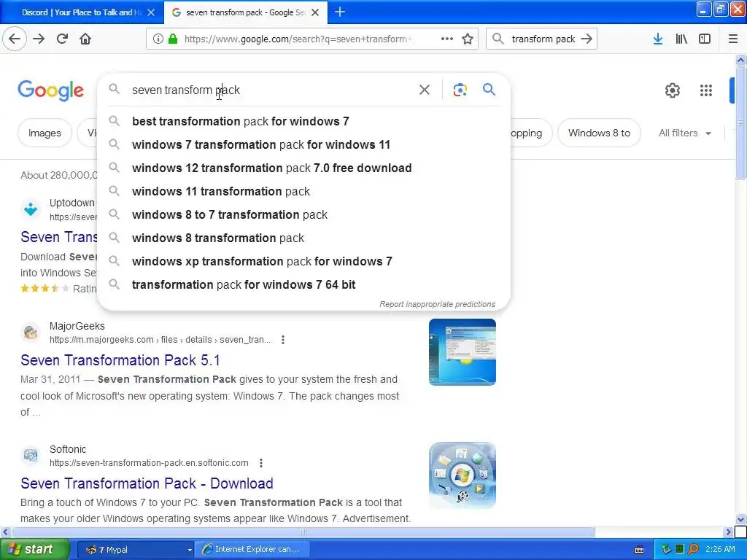The width and height of the screenshot is (747, 560).
Task: Choose suggestion windows 7 transformation pack for windows 11
Action: point(303,145)
